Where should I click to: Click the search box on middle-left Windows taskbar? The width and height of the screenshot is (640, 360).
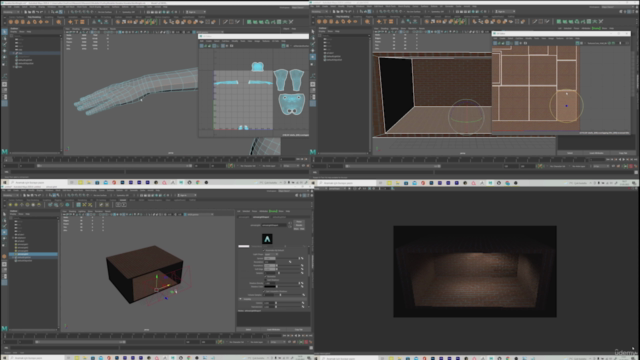click(x=39, y=183)
